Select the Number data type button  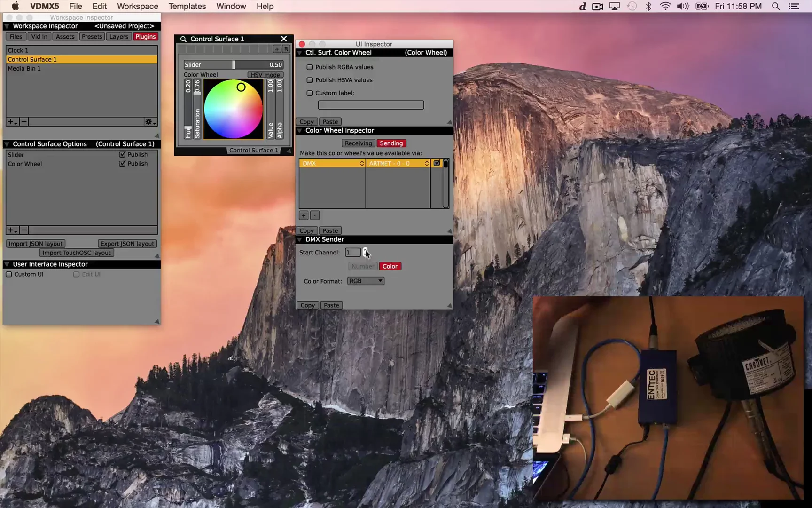pos(363,266)
